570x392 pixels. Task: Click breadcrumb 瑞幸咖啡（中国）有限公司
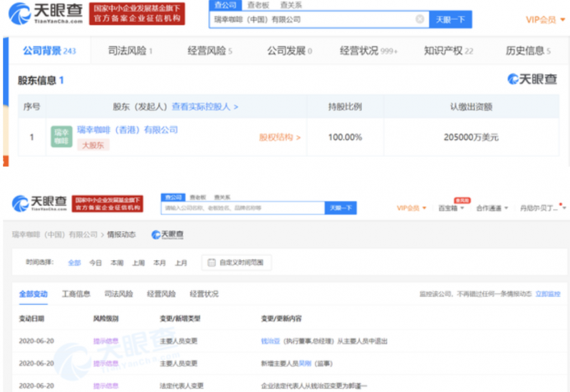click(55, 234)
